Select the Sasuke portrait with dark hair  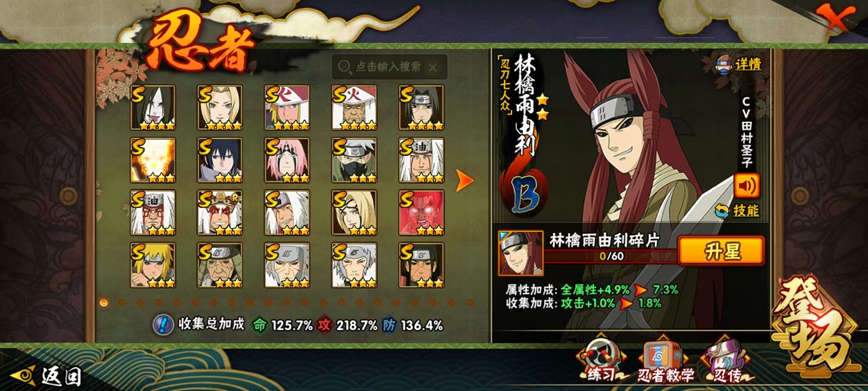(x=219, y=160)
